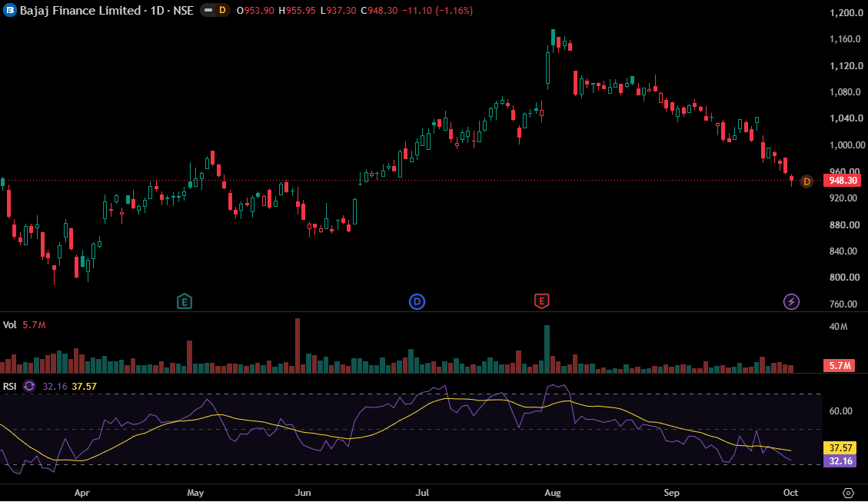Image resolution: width=868 pixels, height=502 pixels.
Task: Click the RSI refresh cycle icon
Action: [28, 387]
